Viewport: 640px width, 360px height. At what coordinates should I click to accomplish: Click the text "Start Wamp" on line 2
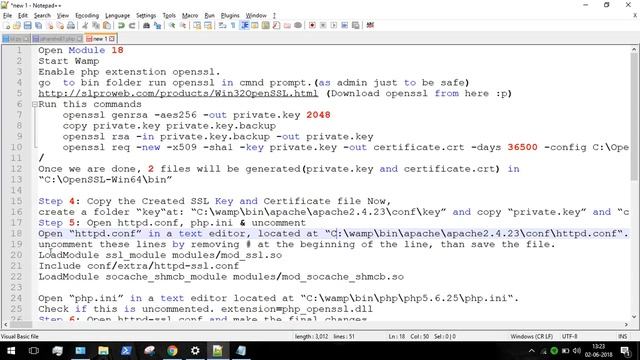pyautogui.click(x=69, y=61)
